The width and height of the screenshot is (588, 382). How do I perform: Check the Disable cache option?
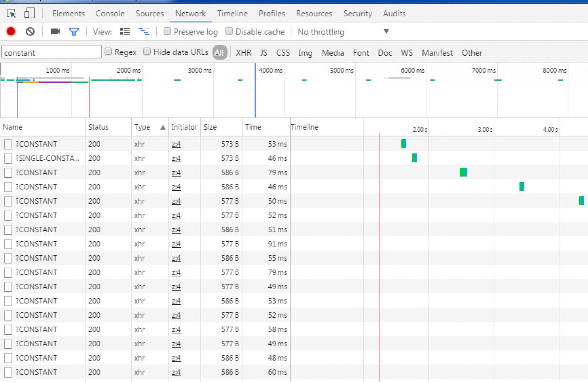tap(229, 31)
